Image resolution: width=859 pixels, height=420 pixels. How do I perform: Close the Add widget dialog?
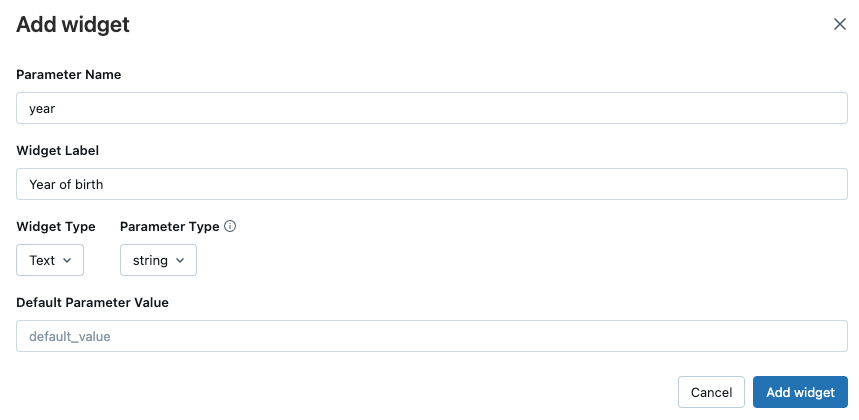[840, 24]
